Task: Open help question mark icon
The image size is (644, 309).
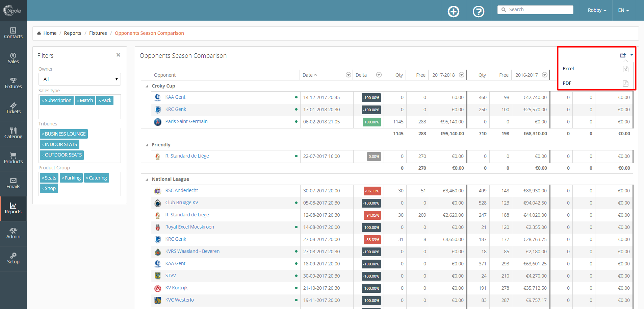Action: point(479,11)
